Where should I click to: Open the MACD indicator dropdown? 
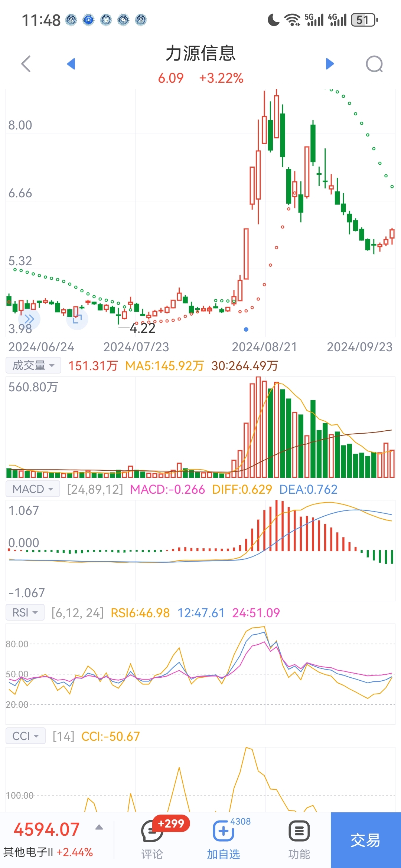point(33,489)
